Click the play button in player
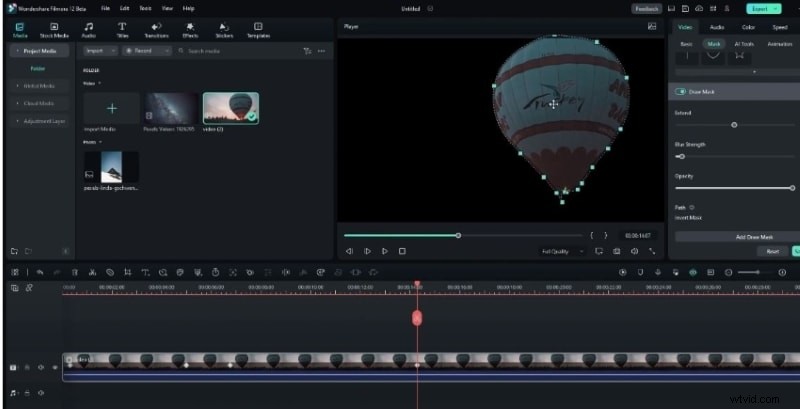Image resolution: width=800 pixels, height=409 pixels. 385,251
